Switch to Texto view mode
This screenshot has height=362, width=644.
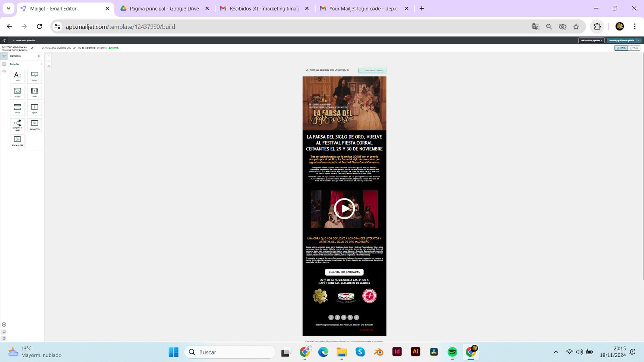tap(634, 48)
